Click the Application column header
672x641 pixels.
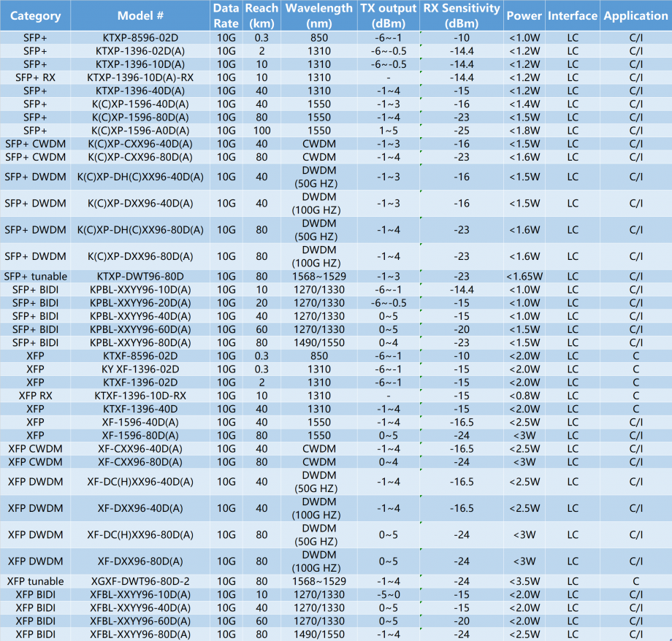click(x=635, y=15)
